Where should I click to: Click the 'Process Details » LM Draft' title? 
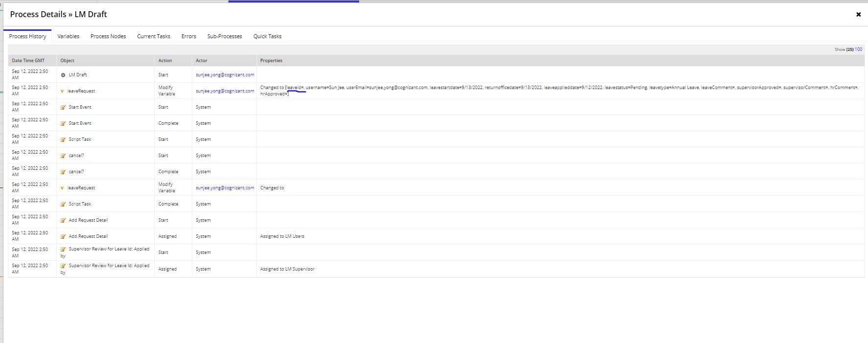point(58,14)
